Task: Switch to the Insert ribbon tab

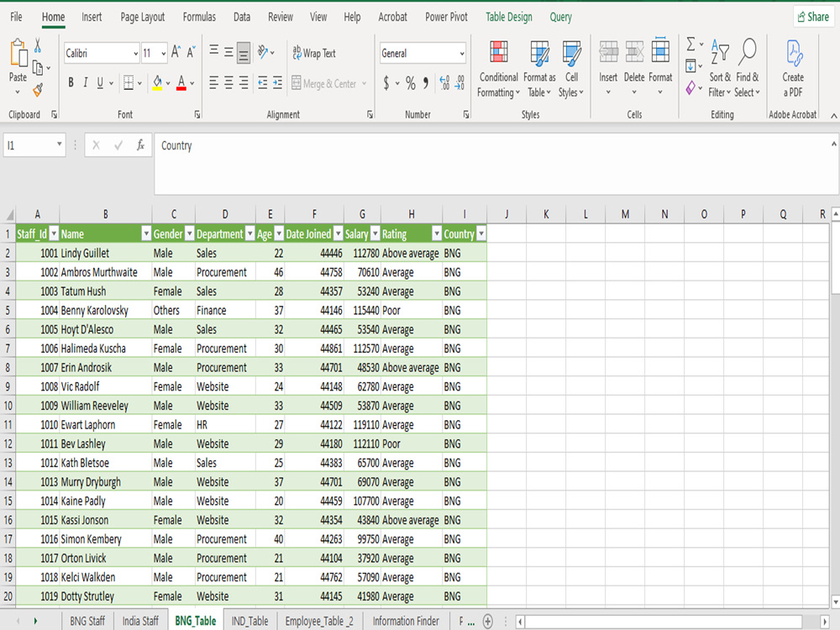Action: pos(92,17)
